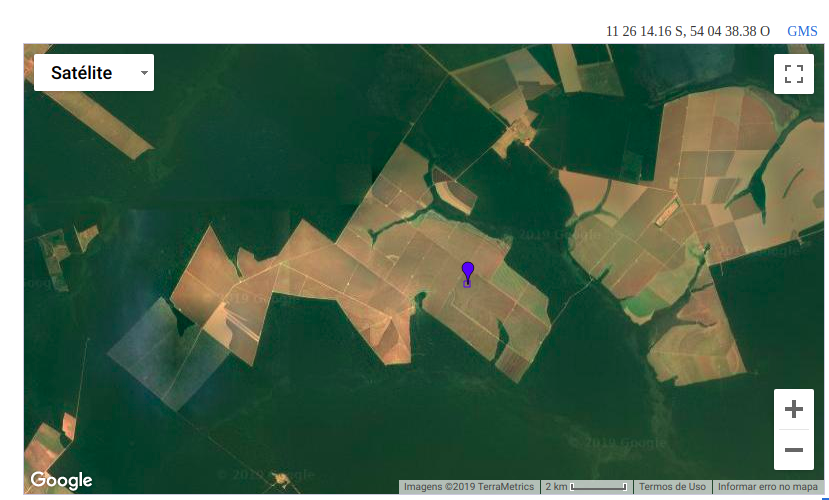Open the Satélite map type dropdown

point(93,73)
